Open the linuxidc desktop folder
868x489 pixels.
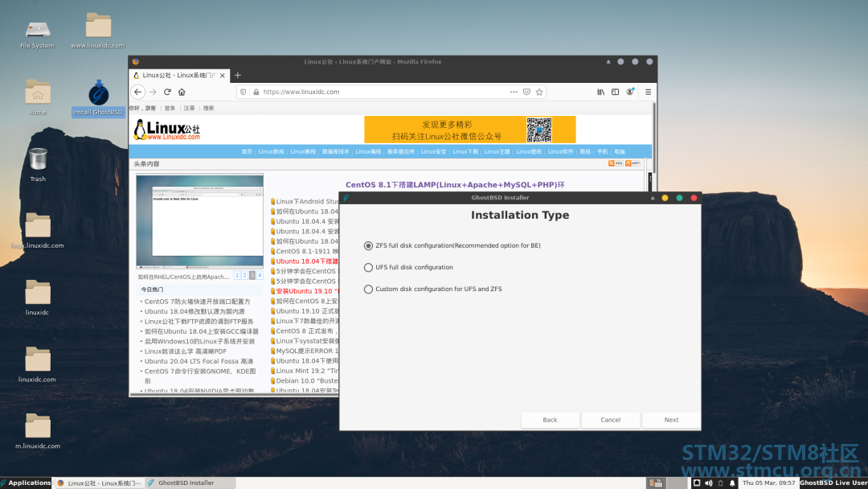(38, 298)
